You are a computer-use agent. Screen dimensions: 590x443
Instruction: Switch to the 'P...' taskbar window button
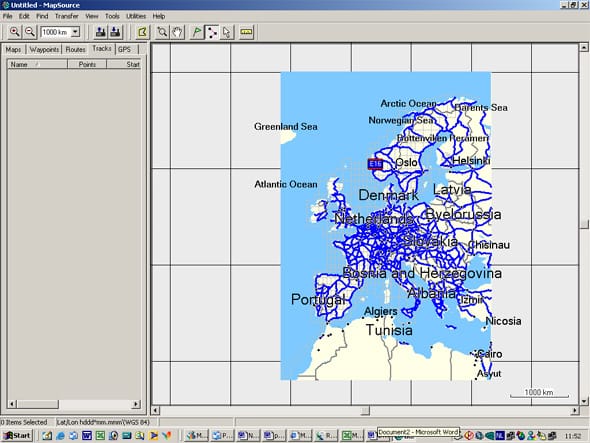coord(222,435)
